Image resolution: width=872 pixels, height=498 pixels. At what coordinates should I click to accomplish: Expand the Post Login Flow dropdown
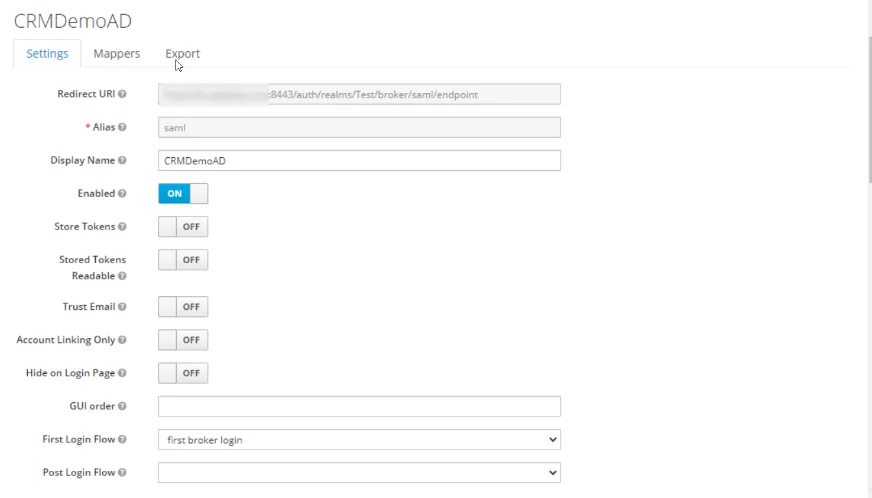[359, 473]
